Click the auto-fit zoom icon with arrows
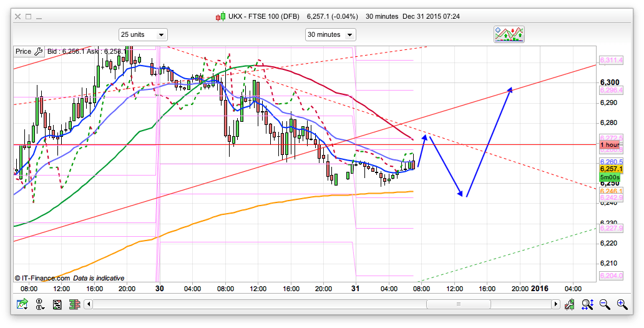This screenshot has width=644, height=328. point(587,304)
